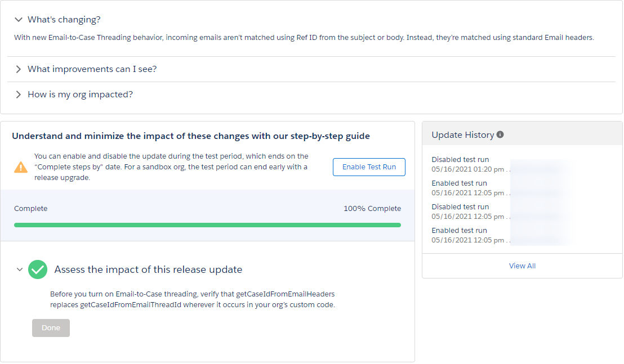624x364 pixels.
Task: Click "What improvements can I see?" title text
Action: coord(92,69)
